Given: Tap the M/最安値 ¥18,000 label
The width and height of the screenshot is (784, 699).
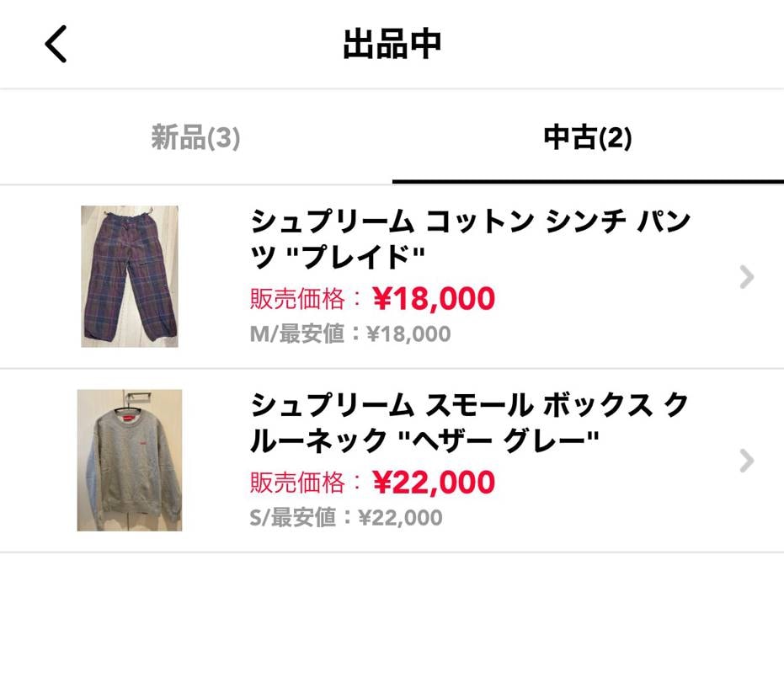Looking at the screenshot, I should [x=350, y=333].
